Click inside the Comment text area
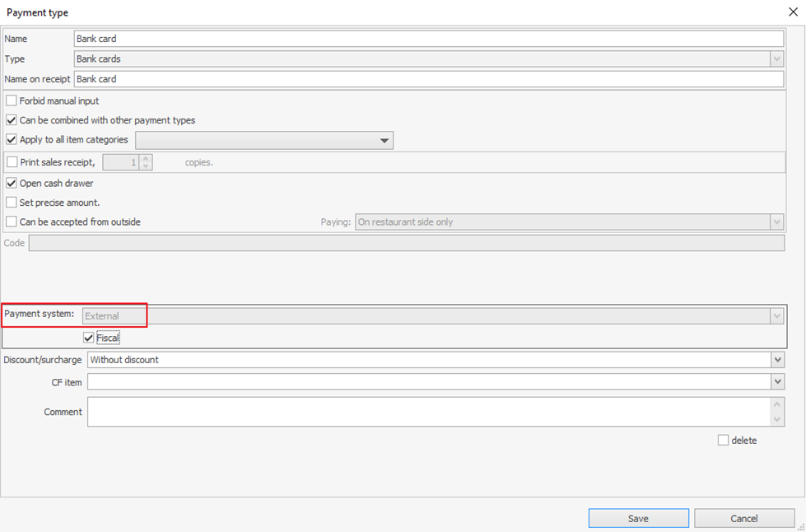Screen dimensions: 806x532 [x=428, y=412]
